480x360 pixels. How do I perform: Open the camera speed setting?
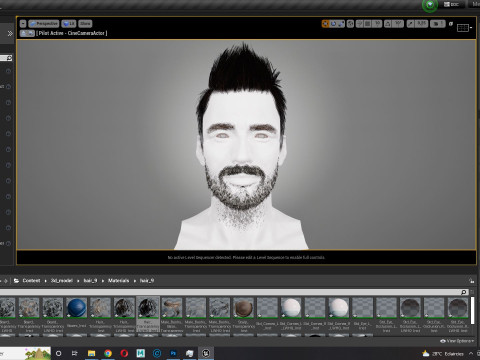pos(438,24)
